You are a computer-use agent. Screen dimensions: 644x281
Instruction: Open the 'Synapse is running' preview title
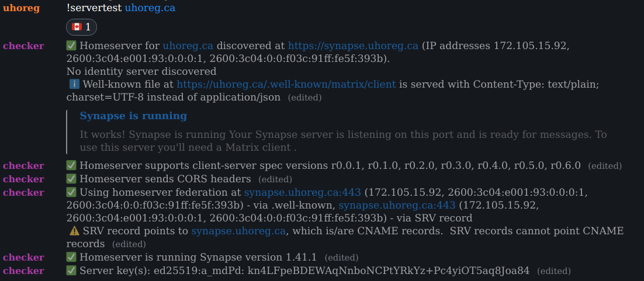[x=133, y=116]
